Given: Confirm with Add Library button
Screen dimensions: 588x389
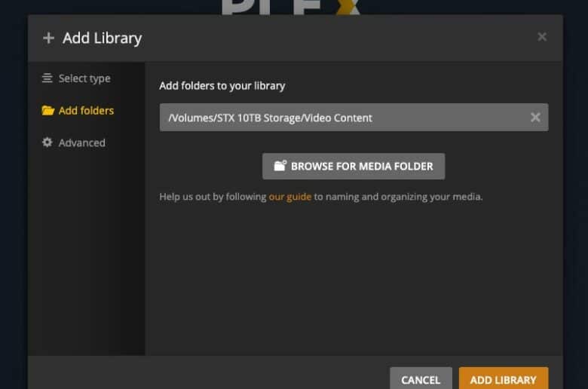Looking at the screenshot, I should (x=504, y=378).
